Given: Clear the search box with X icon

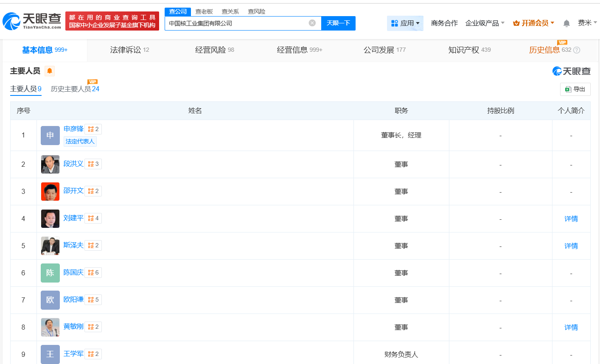Looking at the screenshot, I should (312, 23).
